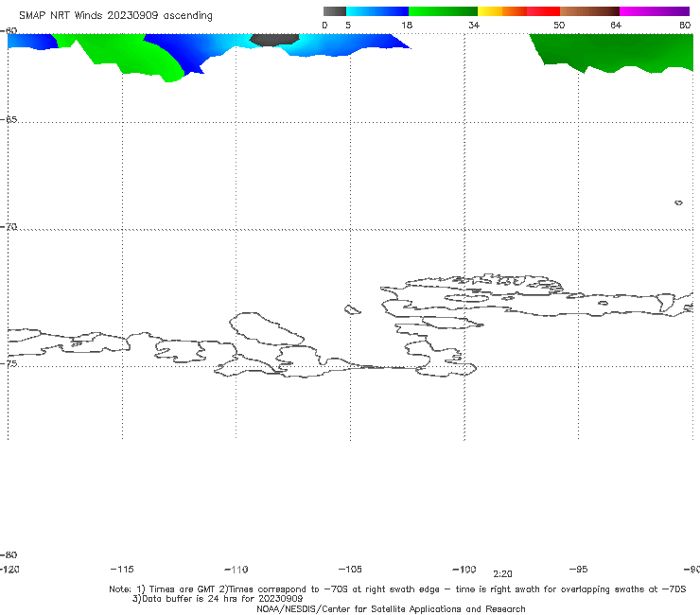Image resolution: width=700 pixels, height=615 pixels.
Task: Click the longitude label '-120'
Action: [x=9, y=570]
